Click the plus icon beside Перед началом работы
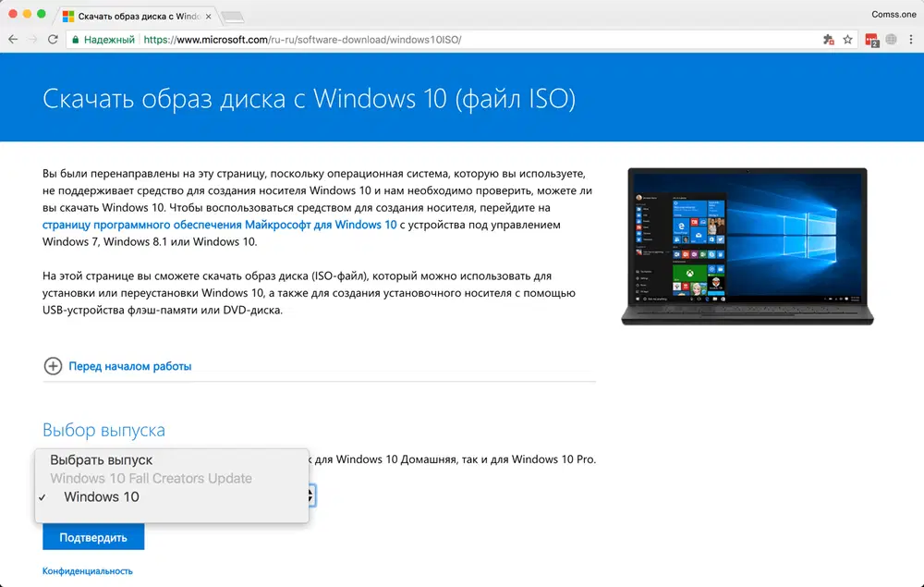924x587 pixels. (x=54, y=366)
